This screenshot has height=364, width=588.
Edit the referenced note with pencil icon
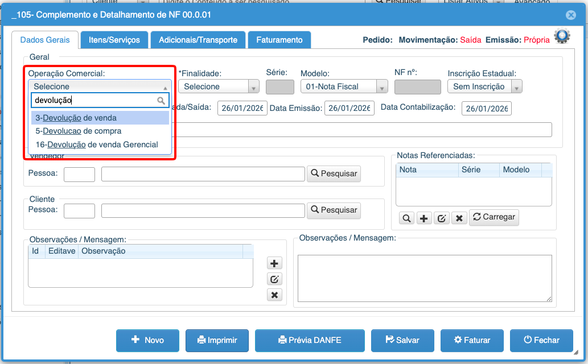click(x=442, y=218)
